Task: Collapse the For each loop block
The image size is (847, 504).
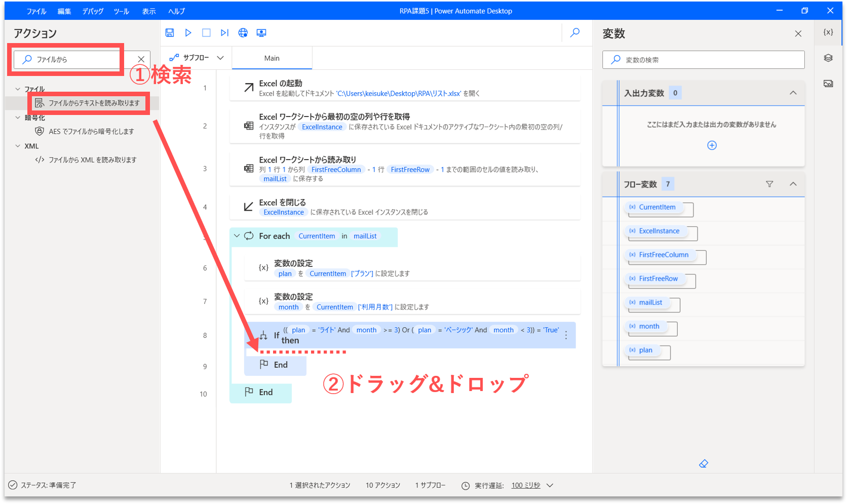Action: [x=237, y=236]
